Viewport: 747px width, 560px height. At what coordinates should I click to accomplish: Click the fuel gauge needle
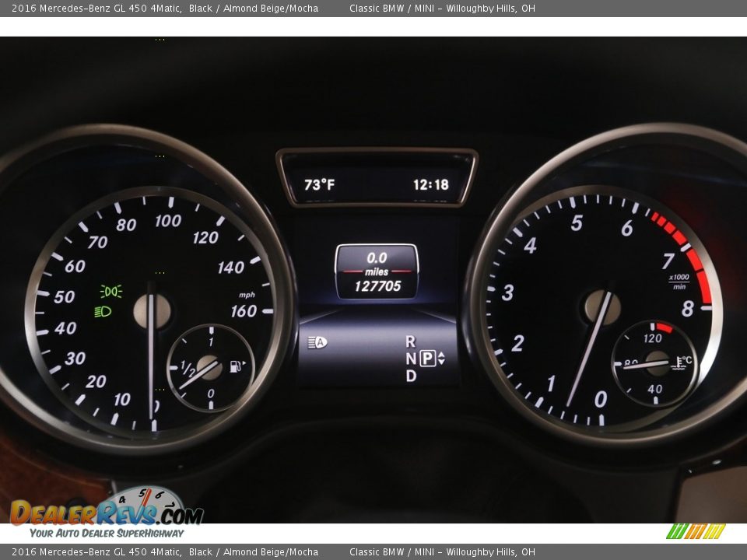[198, 375]
